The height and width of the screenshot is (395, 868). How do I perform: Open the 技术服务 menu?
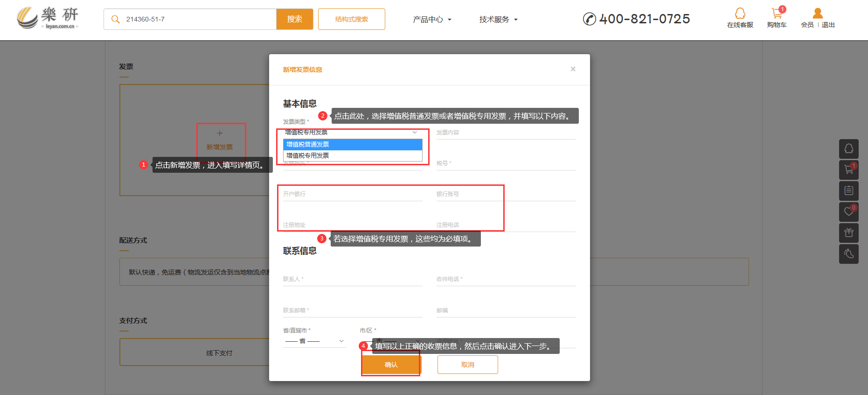(498, 20)
